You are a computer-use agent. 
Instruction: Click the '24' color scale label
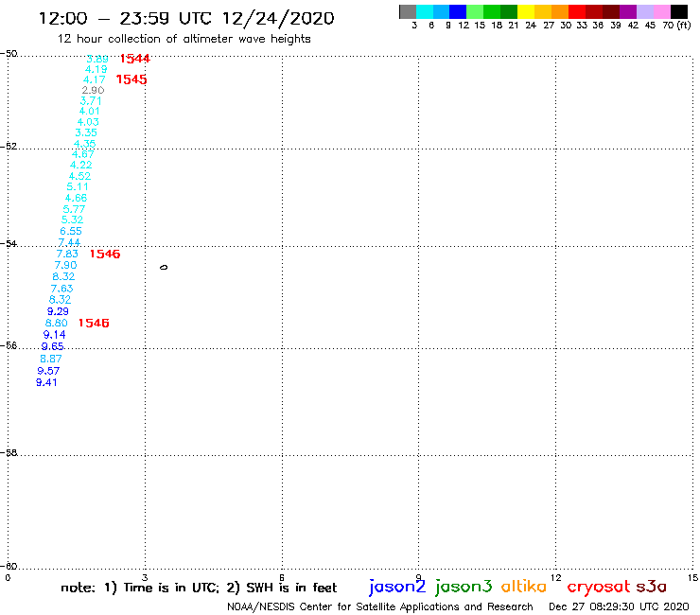(531, 26)
